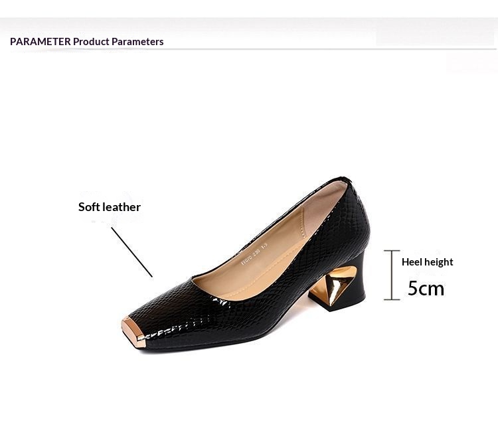Image resolution: width=498 pixels, height=448 pixels.
Task: Click the diagonal pointer line under Soft leather
Action: click(132, 252)
